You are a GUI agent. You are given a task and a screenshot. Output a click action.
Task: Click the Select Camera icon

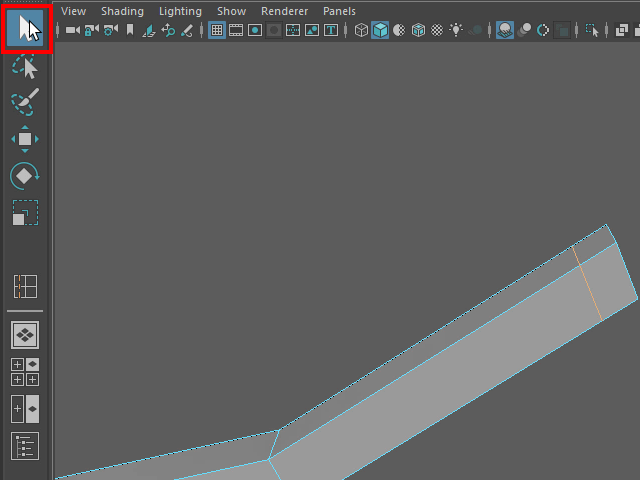73,30
